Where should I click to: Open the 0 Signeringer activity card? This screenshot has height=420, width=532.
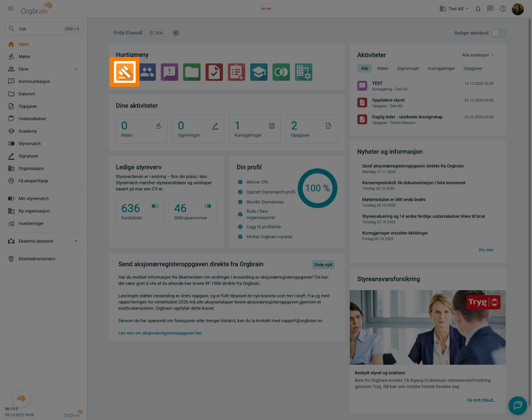pos(198,129)
